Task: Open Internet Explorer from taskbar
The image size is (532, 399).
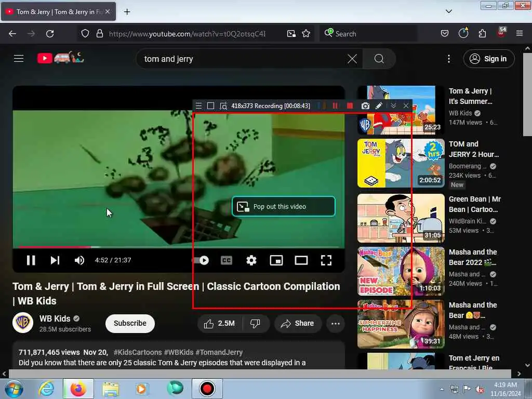Action: (x=46, y=389)
